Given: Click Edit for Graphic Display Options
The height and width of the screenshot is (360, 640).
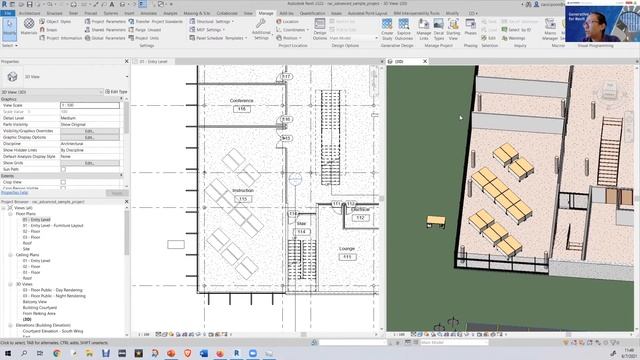Looking at the screenshot, I should (90, 138).
